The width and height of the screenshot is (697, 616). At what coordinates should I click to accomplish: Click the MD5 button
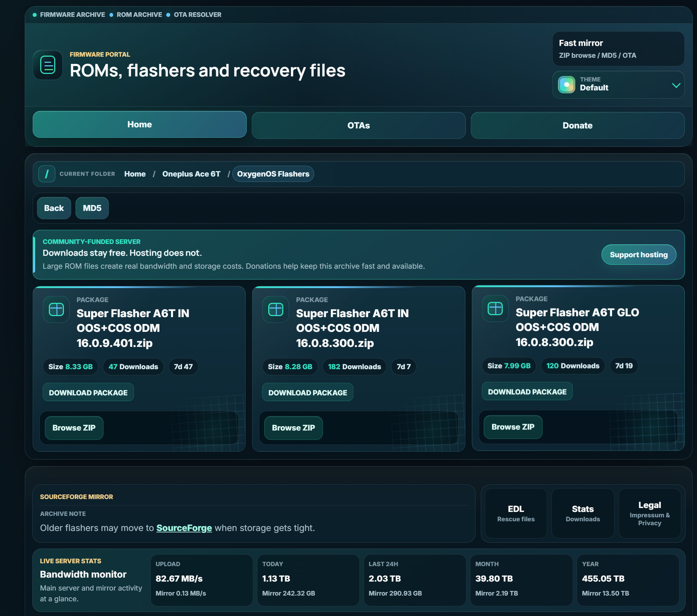[92, 208]
